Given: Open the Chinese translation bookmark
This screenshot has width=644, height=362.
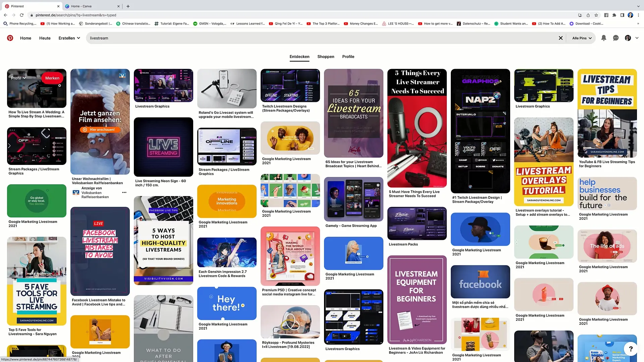Looking at the screenshot, I should (133, 23).
